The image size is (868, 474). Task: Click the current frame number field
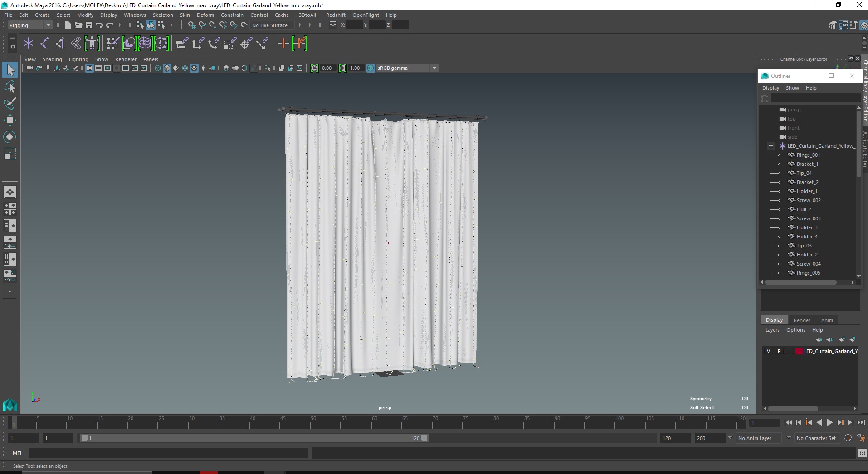[x=765, y=423]
